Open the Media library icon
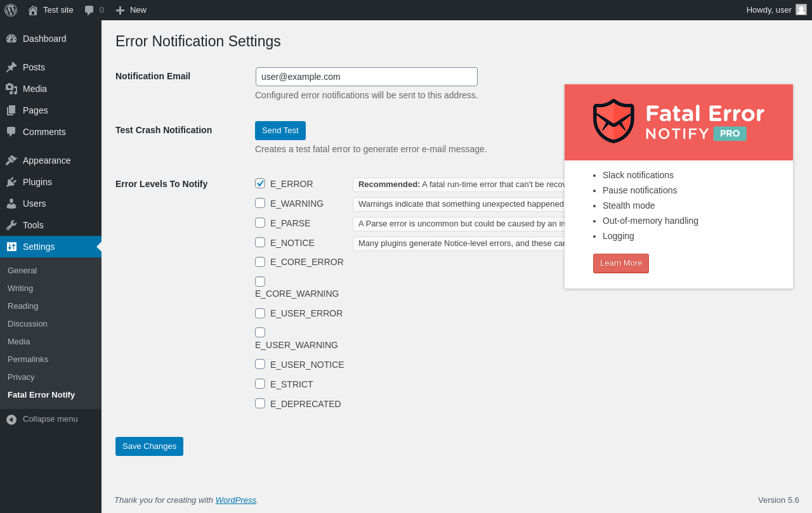 click(x=11, y=89)
